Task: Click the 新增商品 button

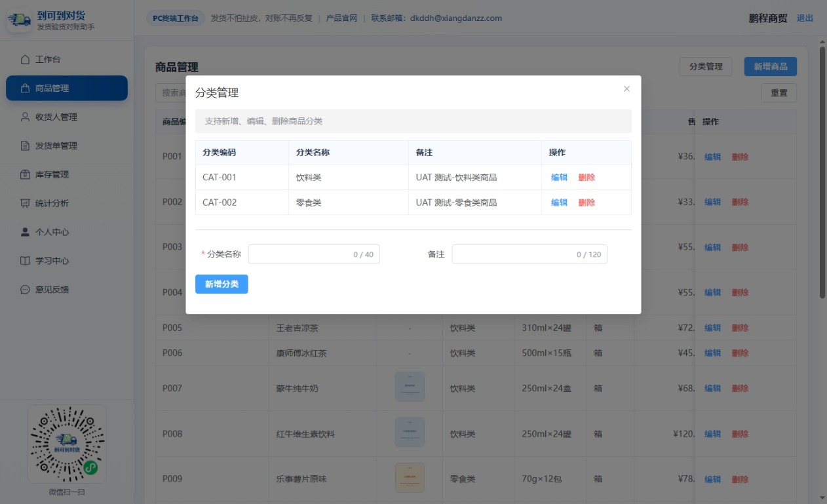Action: pyautogui.click(x=771, y=67)
